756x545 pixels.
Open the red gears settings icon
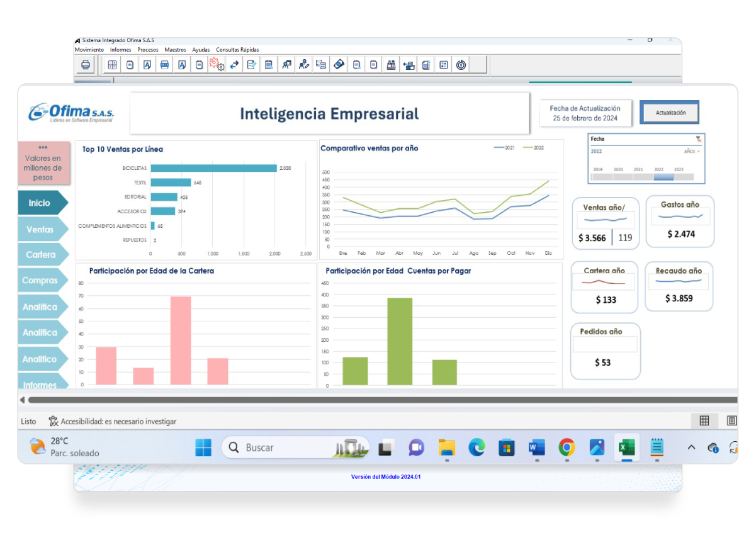(217, 64)
